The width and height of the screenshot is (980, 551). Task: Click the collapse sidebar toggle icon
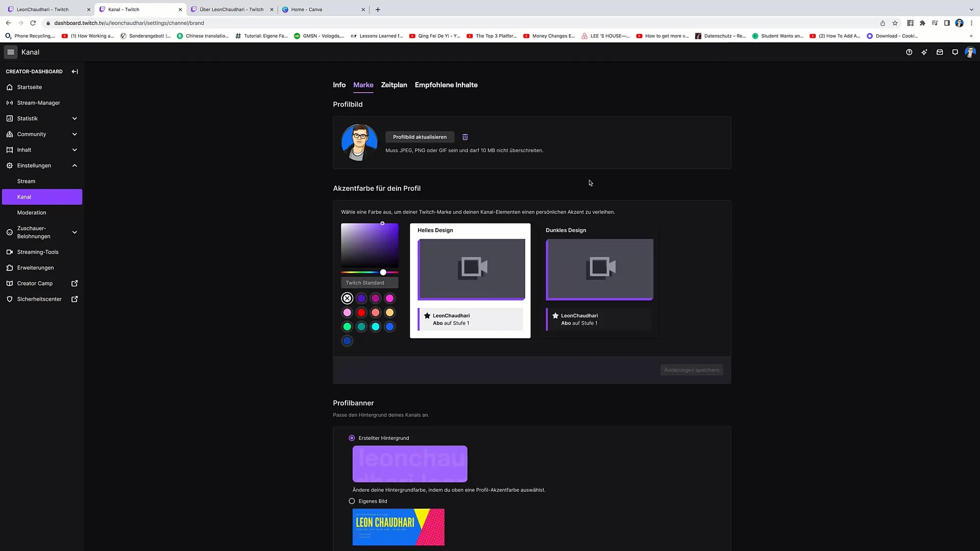point(75,70)
